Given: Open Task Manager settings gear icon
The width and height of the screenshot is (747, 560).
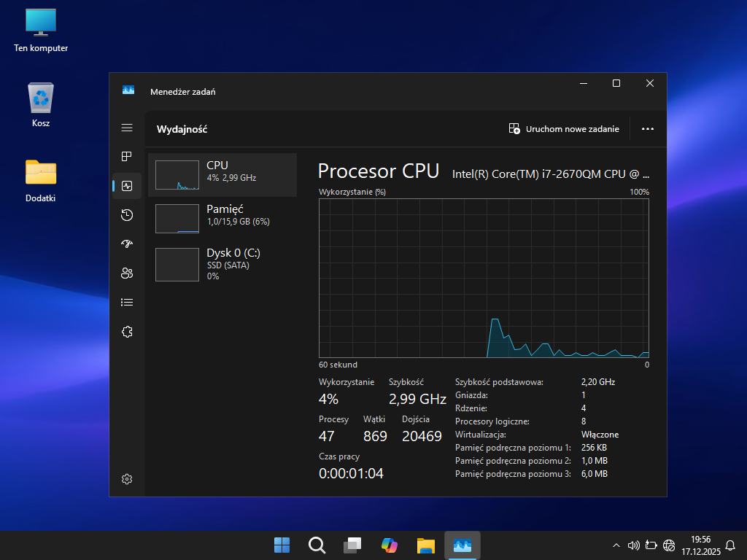Looking at the screenshot, I should click(127, 479).
